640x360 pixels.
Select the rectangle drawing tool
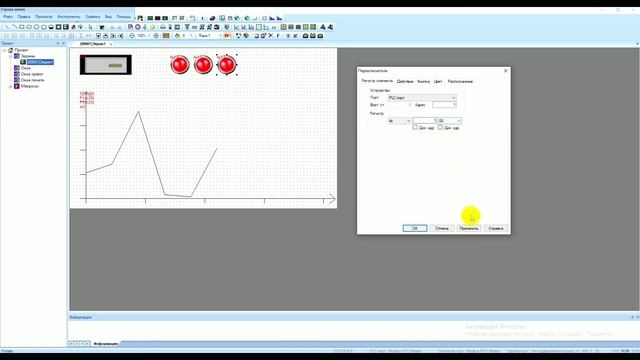[x=21, y=27]
